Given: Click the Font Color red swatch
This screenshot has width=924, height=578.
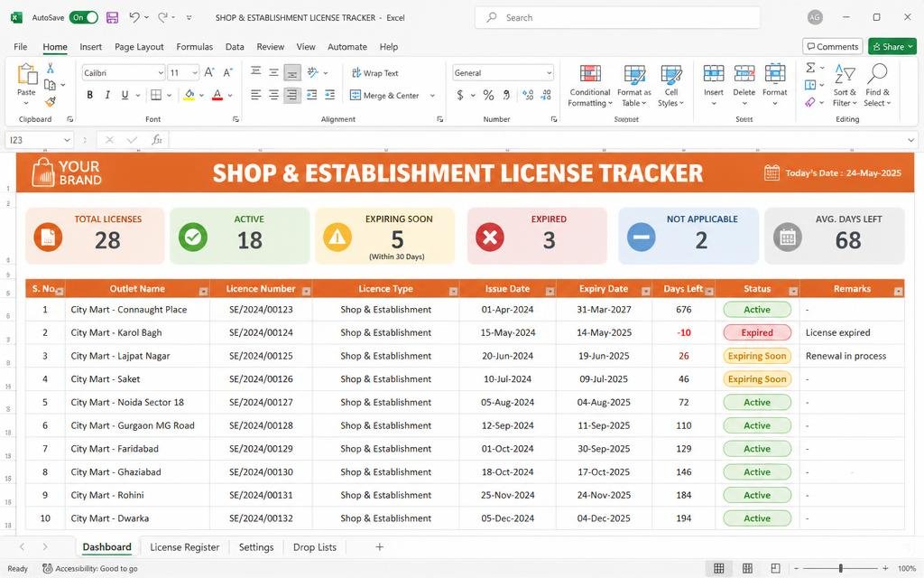Looking at the screenshot, I should (217, 95).
